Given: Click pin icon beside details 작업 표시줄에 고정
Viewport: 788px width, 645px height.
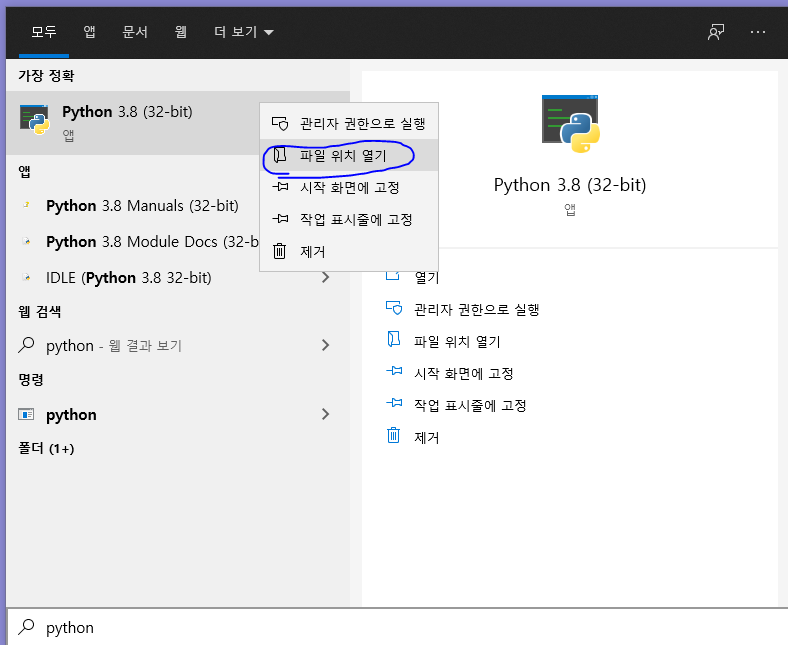Looking at the screenshot, I should (x=394, y=403).
